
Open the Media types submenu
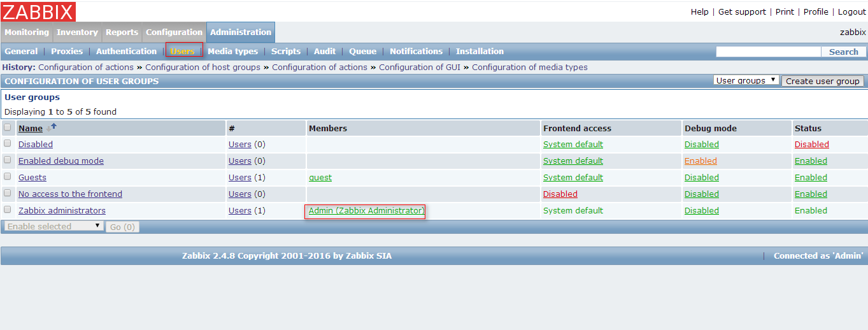coord(232,52)
